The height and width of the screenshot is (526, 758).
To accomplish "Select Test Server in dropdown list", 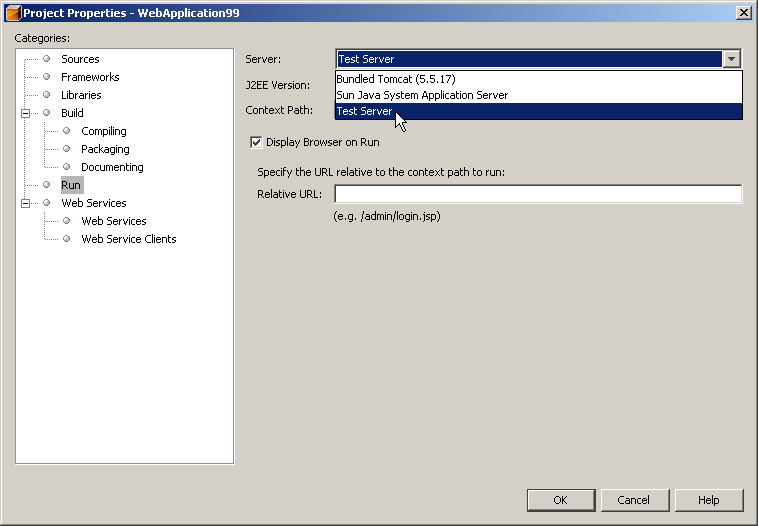I will point(365,111).
